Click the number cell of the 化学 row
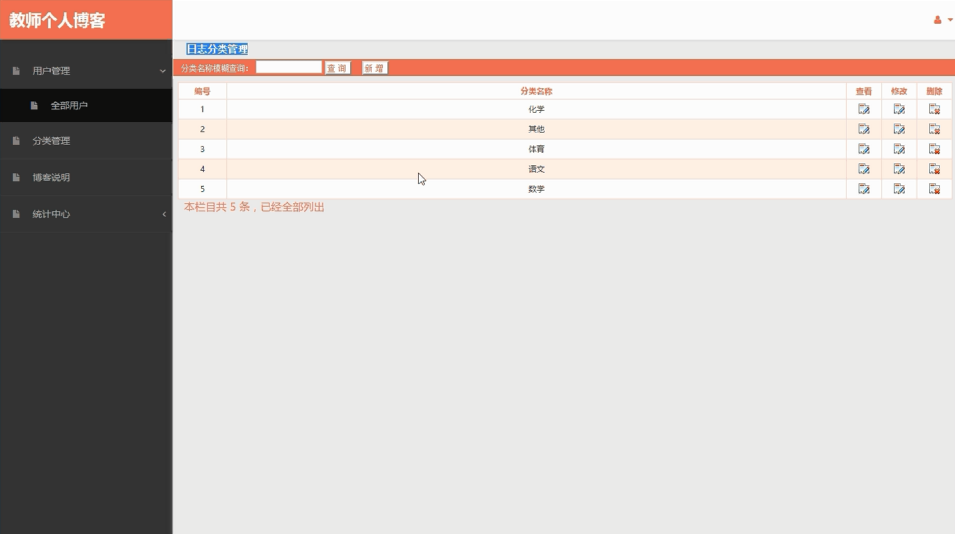The width and height of the screenshot is (955, 534). (x=202, y=109)
